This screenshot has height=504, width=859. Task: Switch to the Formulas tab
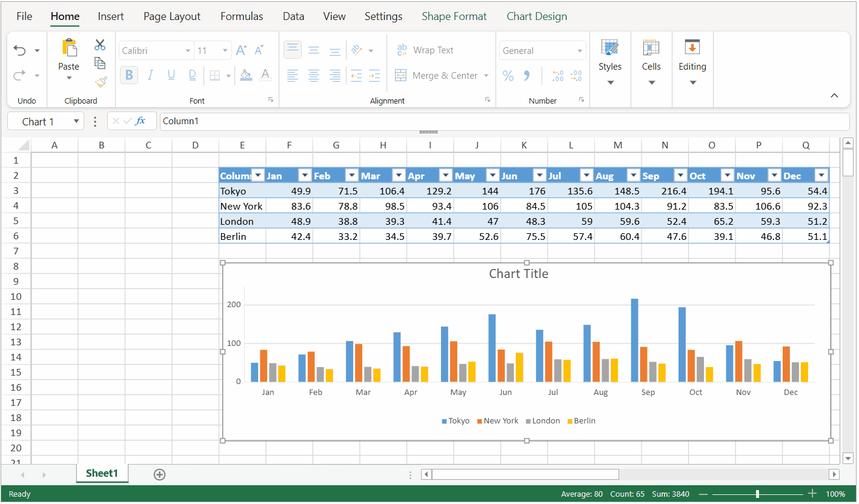click(x=242, y=16)
